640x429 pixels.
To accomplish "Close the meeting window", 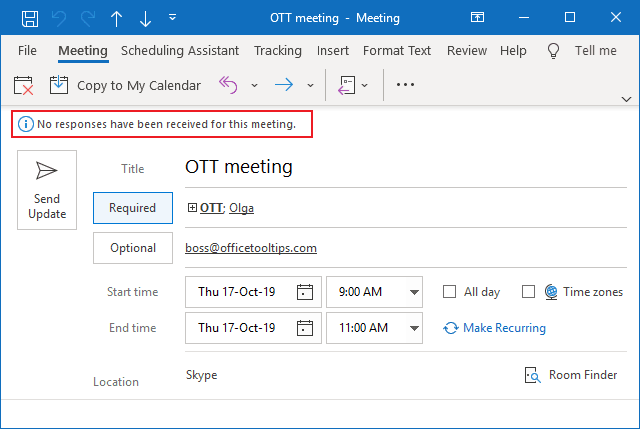I will (x=616, y=17).
